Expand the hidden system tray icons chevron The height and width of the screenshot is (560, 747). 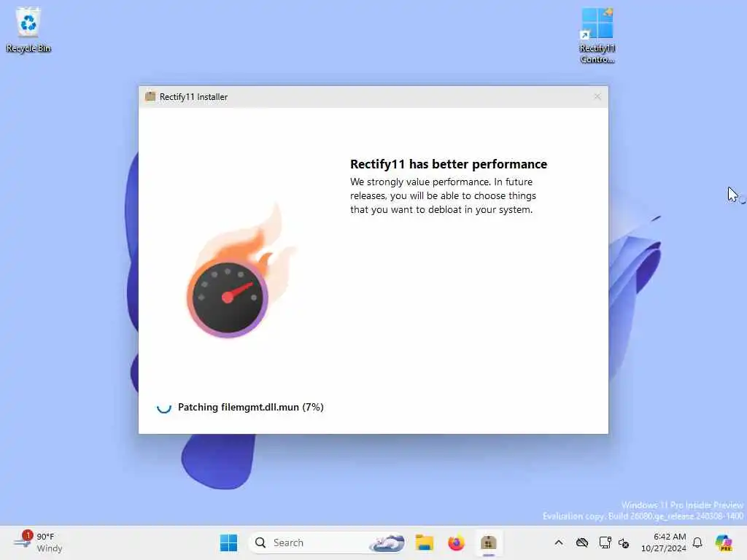tap(559, 542)
